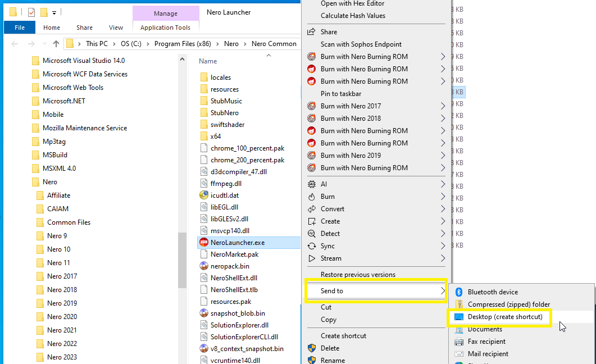Choose Desktop (create shortcut) option
This screenshot has width=596, height=364.
coord(505,316)
